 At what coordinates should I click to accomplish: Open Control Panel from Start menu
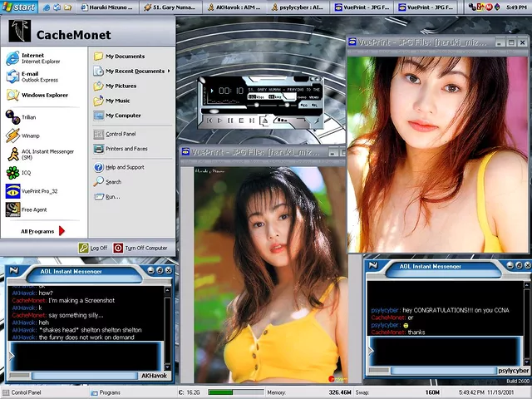pyautogui.click(x=121, y=134)
